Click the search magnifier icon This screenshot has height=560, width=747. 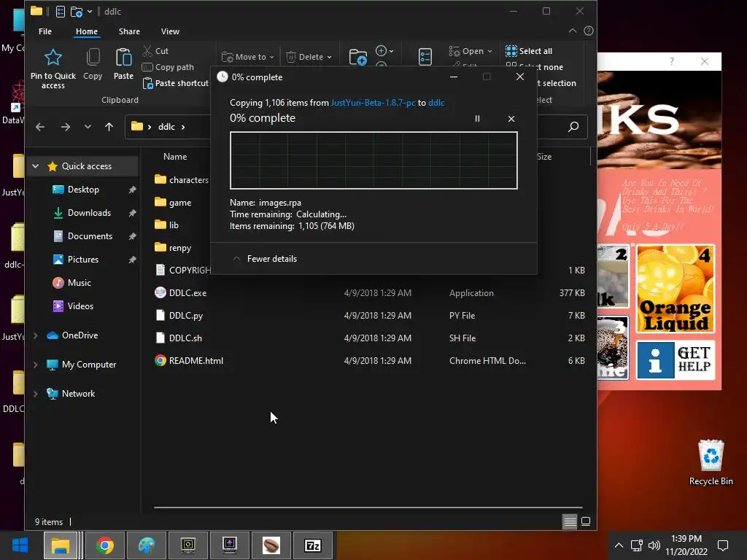(x=573, y=127)
